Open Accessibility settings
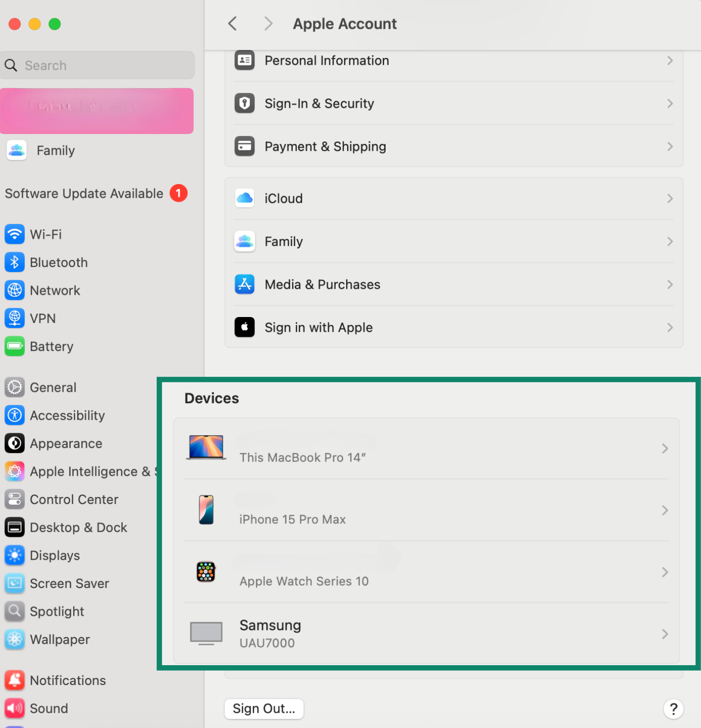Viewport: 701px width, 728px height. pos(67,415)
